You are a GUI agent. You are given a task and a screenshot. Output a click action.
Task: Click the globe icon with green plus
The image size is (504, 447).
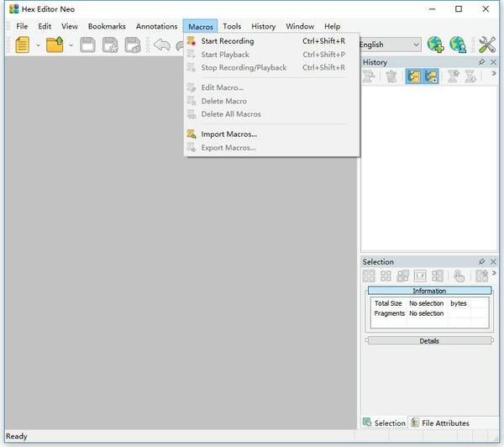tap(435, 45)
